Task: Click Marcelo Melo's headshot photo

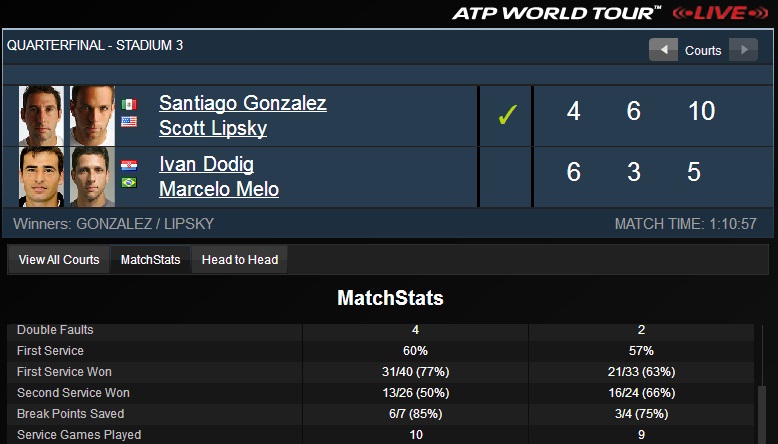Action: [x=92, y=177]
